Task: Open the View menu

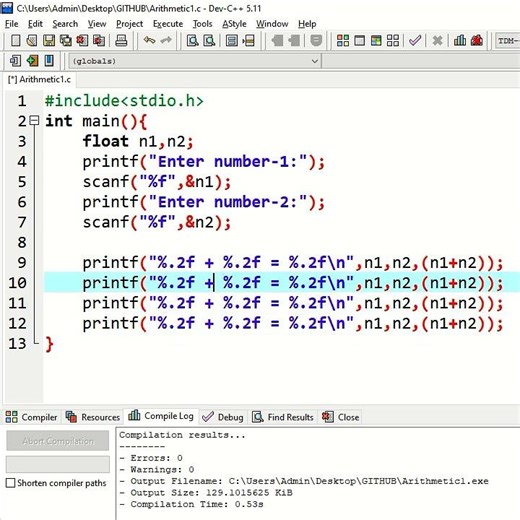Action: [97, 24]
